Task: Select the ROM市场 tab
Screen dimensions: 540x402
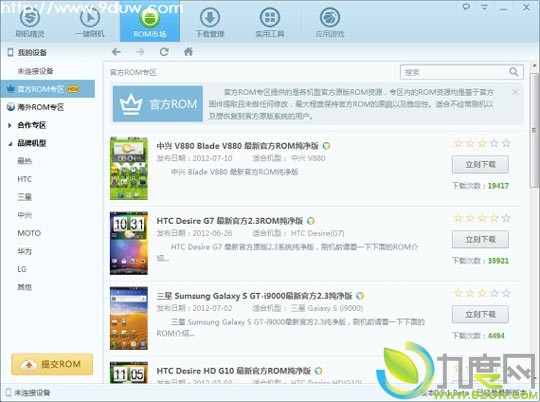Action: [150, 21]
